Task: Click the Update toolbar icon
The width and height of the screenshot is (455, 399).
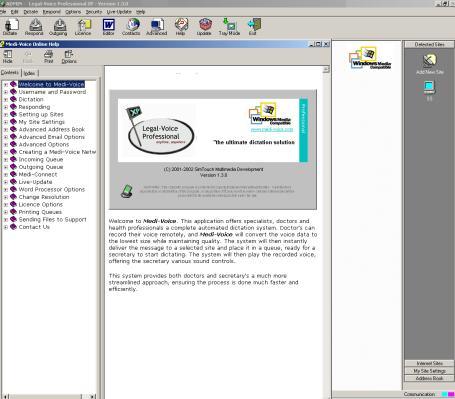Action: [204, 27]
